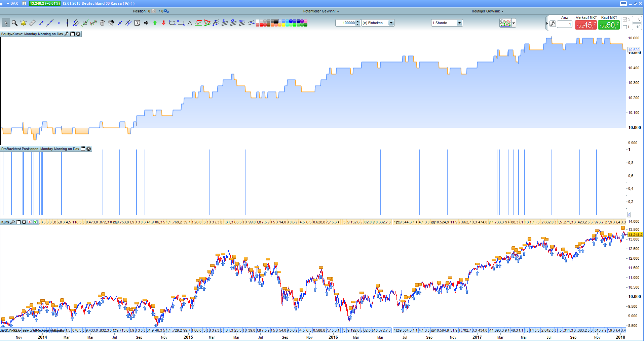Click the Kauf MKT buy button
The image size is (644, 341).
coord(609,25)
